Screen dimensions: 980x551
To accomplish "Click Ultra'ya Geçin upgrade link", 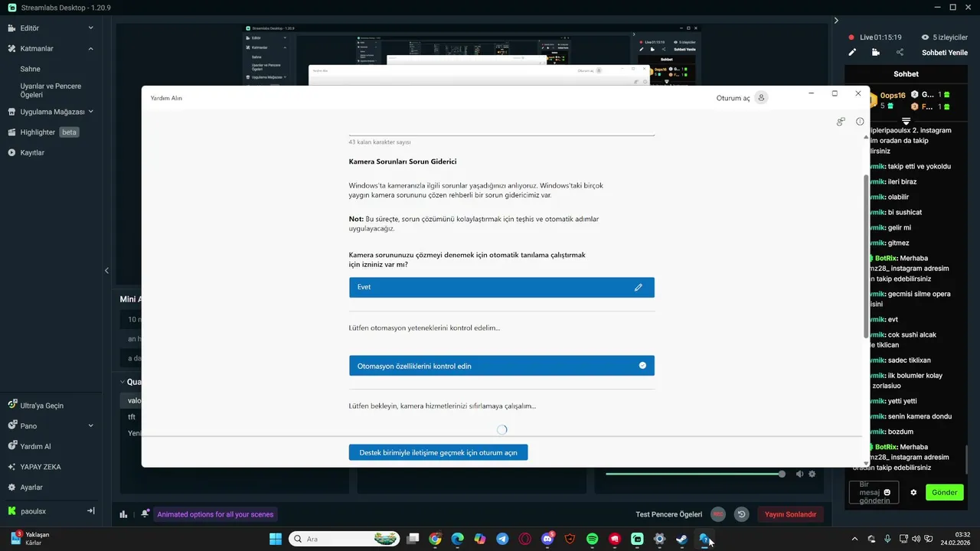I will (x=41, y=406).
